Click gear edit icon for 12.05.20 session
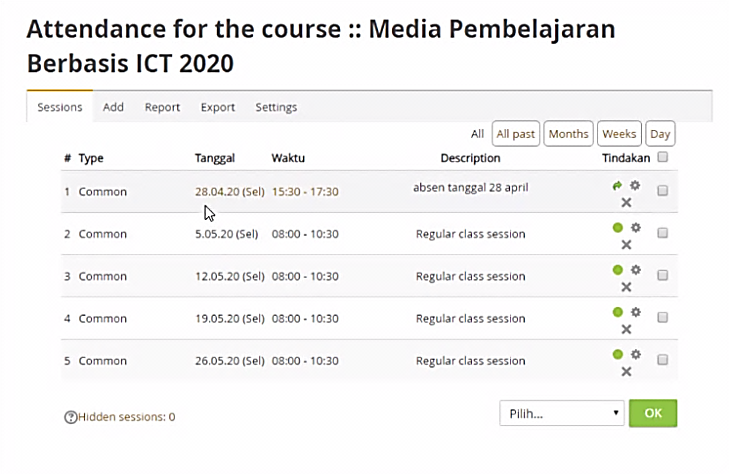Viewport: 729px width, 474px height. (x=635, y=270)
